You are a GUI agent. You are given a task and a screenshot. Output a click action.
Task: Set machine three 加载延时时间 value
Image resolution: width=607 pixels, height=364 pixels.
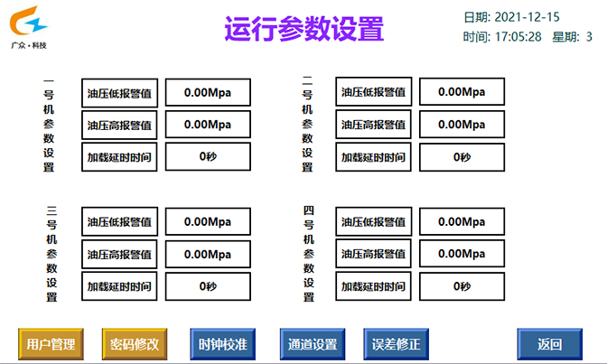tap(207, 286)
